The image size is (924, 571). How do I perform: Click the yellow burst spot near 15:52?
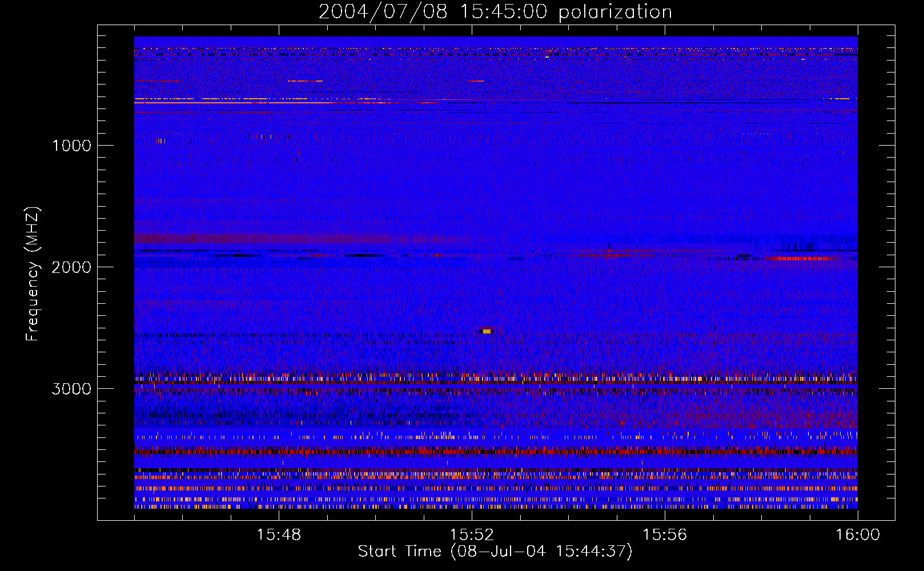(487, 331)
